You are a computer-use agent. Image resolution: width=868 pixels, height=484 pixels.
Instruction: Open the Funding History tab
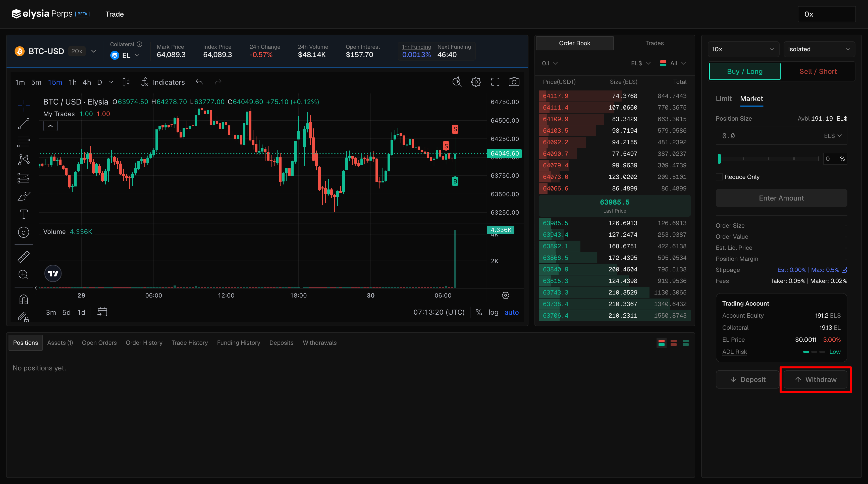239,343
